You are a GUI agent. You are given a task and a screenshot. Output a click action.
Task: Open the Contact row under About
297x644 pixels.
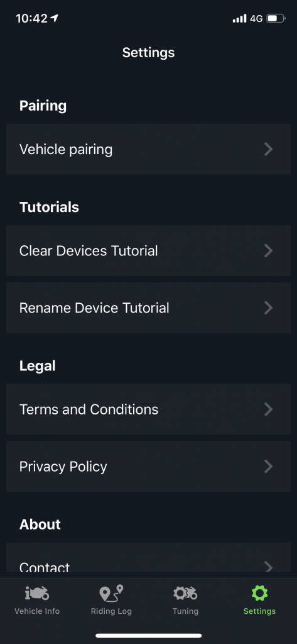148,557
